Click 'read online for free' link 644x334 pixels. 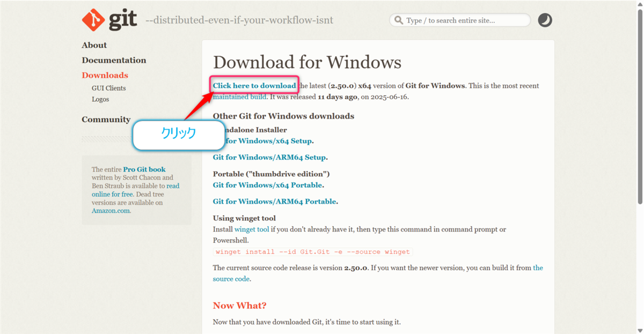pyautogui.click(x=136, y=190)
